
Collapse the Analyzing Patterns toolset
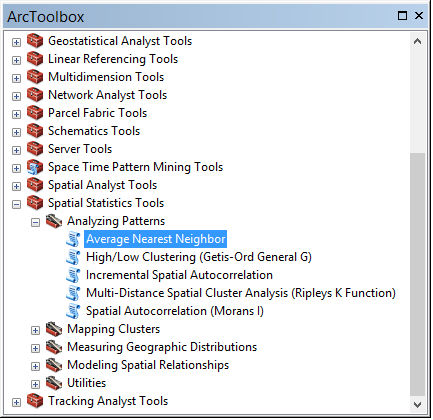pos(35,222)
